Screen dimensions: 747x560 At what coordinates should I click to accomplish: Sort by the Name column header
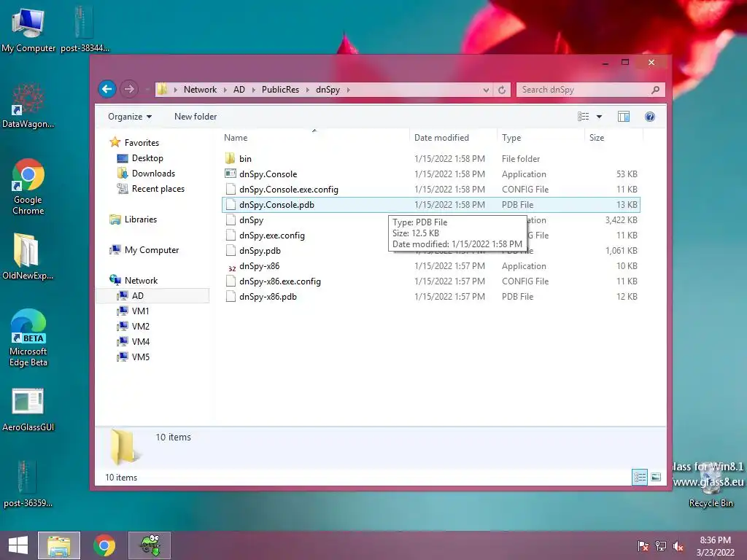coord(314,138)
